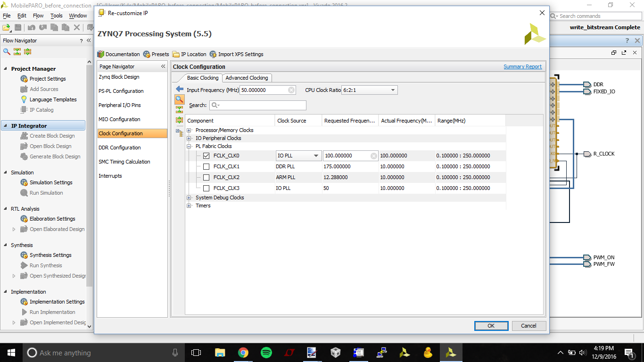Open Documentation from the dialog toolbar

118,54
